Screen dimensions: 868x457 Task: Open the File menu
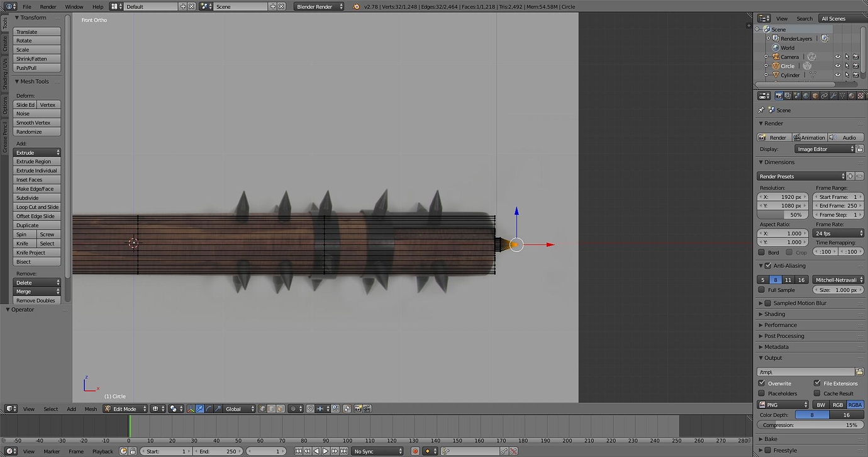[27, 6]
